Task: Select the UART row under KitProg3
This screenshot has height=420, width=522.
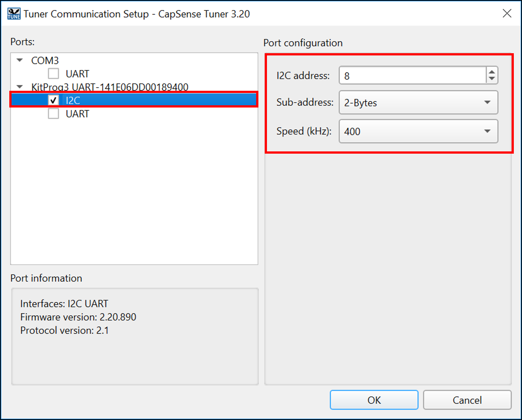Action: [77, 114]
